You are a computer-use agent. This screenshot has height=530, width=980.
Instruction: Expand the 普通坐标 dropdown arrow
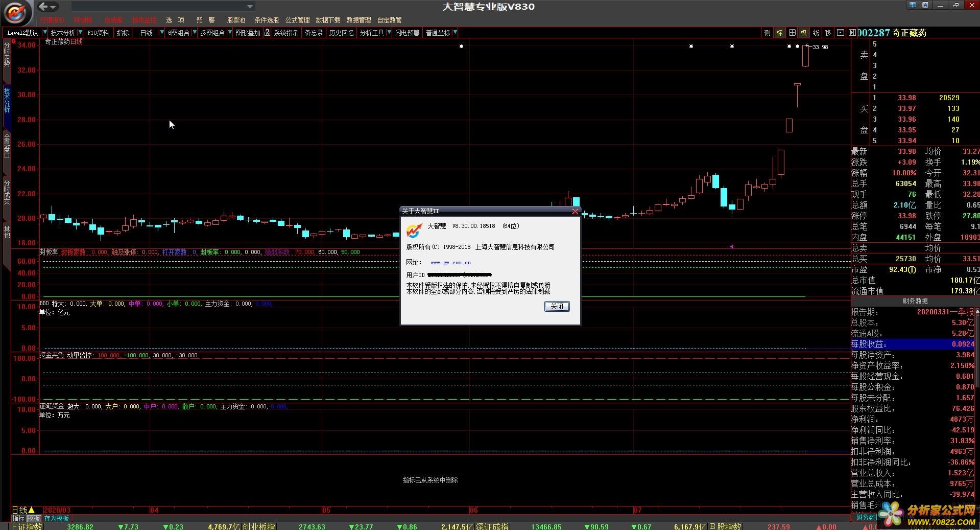coord(455,33)
